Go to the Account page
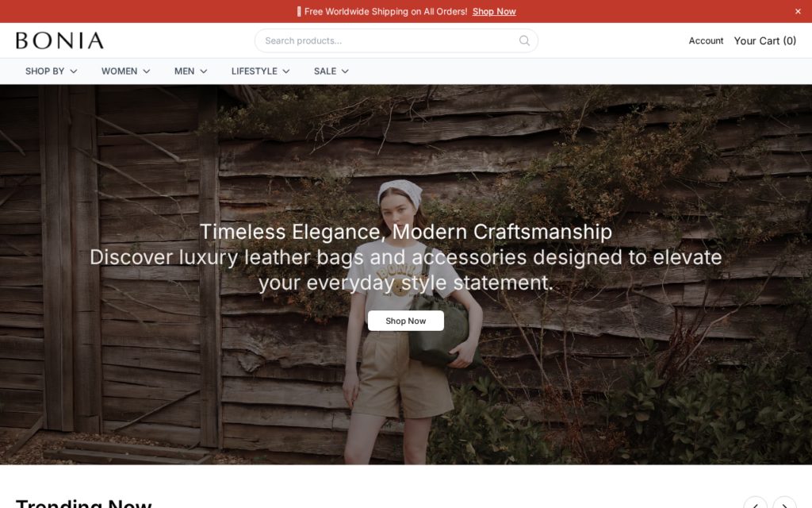 point(706,40)
